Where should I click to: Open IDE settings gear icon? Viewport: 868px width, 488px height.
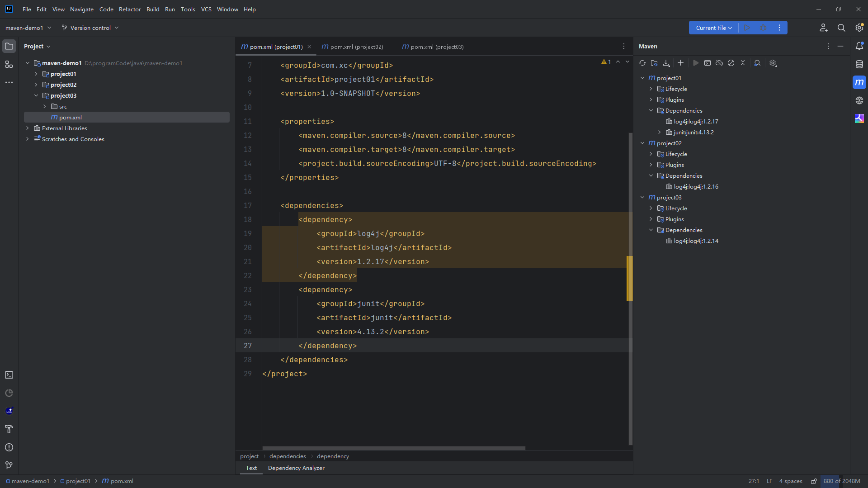click(859, 28)
